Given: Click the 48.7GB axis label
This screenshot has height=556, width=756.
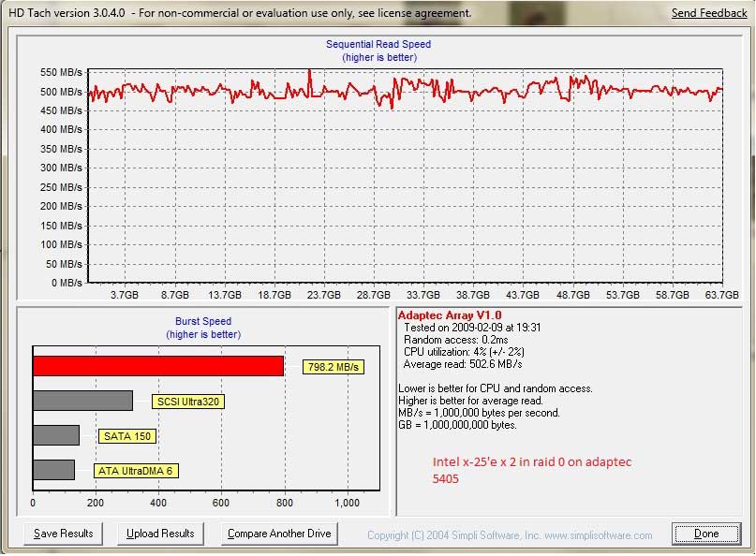Looking at the screenshot, I should click(x=572, y=295).
